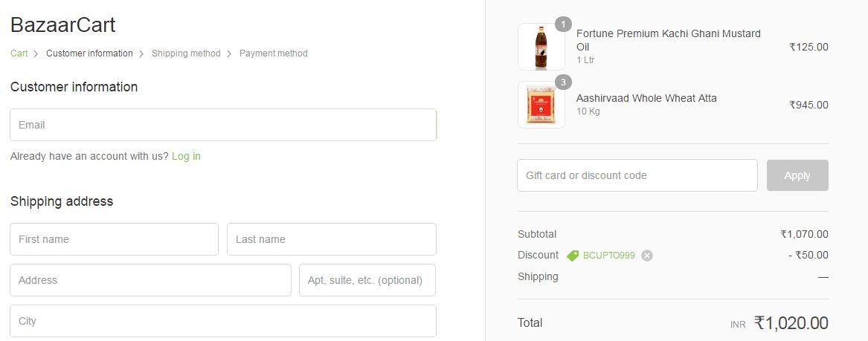Select Customer information breadcrumb step
Image resolution: width=868 pixels, height=341 pixels.
pyautogui.click(x=89, y=53)
